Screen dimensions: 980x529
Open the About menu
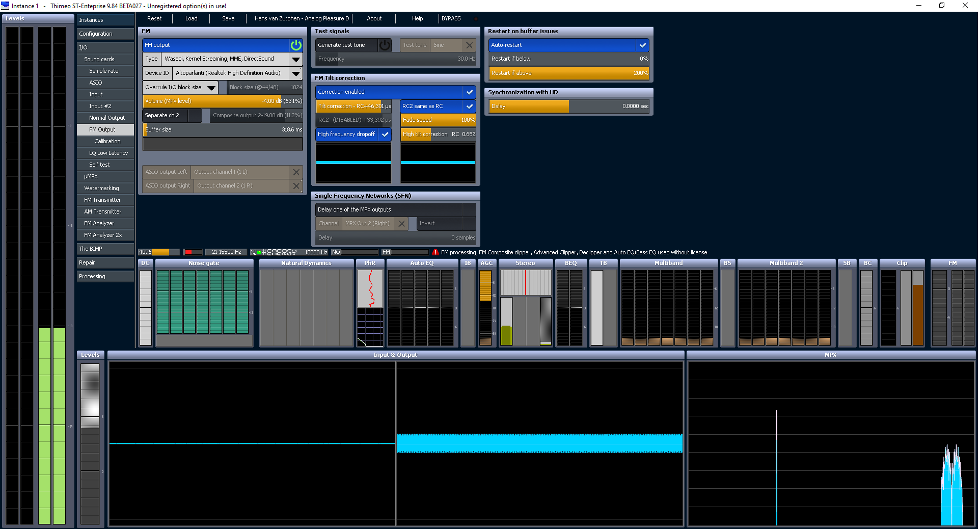(374, 18)
